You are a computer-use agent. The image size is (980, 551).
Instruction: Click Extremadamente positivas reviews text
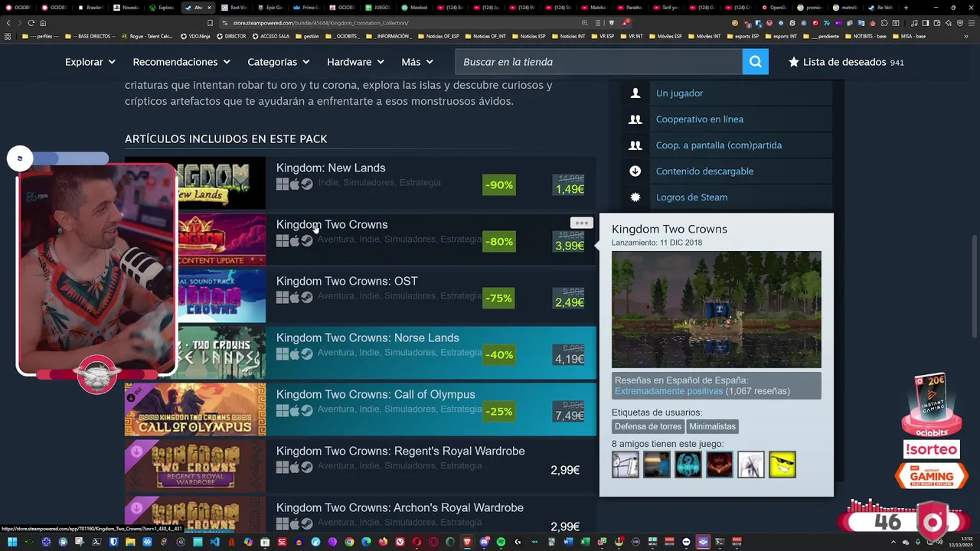pos(668,391)
